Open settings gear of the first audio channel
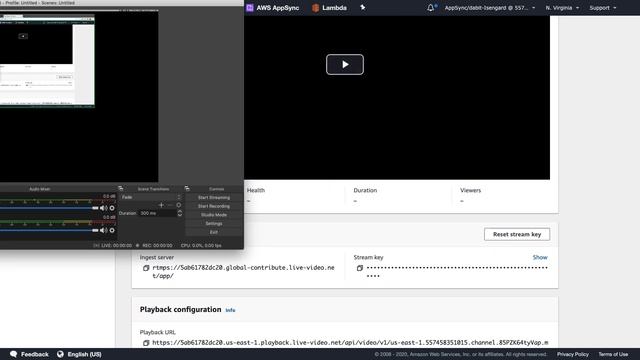This screenshot has height=360, width=640. (112, 208)
